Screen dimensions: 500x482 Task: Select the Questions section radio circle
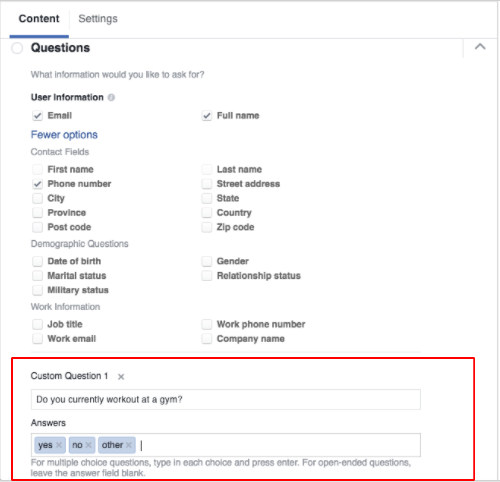(x=17, y=48)
